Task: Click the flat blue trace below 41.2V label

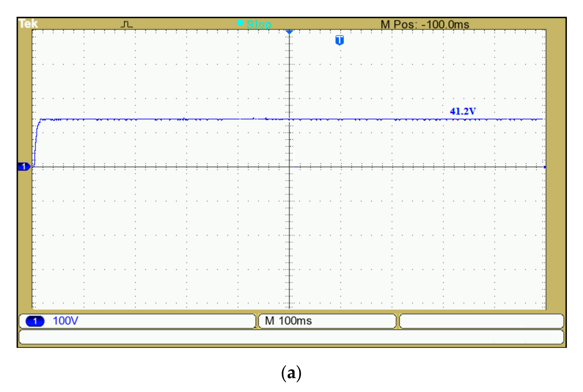Action: [x=463, y=119]
